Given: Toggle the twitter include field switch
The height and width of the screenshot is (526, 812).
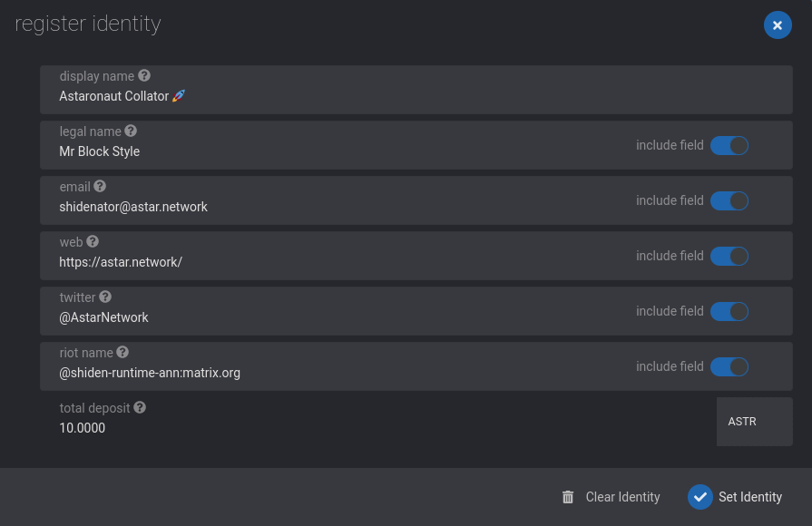Looking at the screenshot, I should coord(729,312).
